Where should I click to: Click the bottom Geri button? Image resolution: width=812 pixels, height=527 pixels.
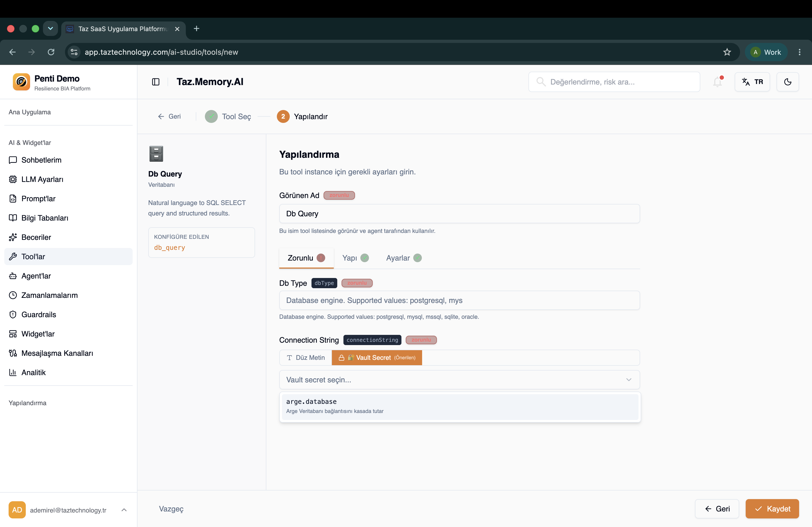(x=717, y=509)
